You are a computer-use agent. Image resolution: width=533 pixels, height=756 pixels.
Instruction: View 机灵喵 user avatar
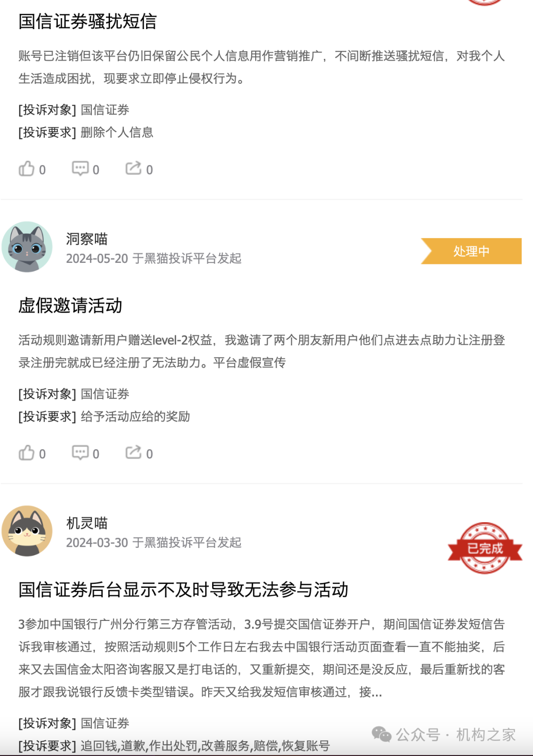tap(27, 531)
